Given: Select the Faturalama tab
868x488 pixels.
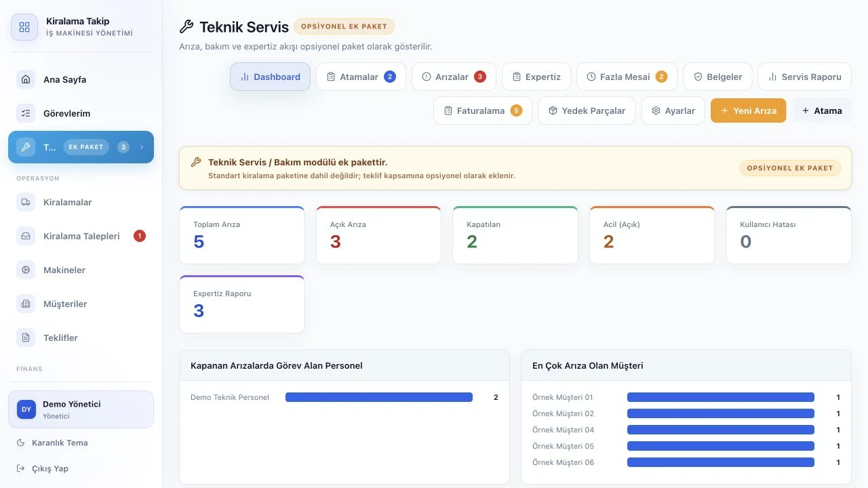Looking at the screenshot, I should [x=483, y=110].
